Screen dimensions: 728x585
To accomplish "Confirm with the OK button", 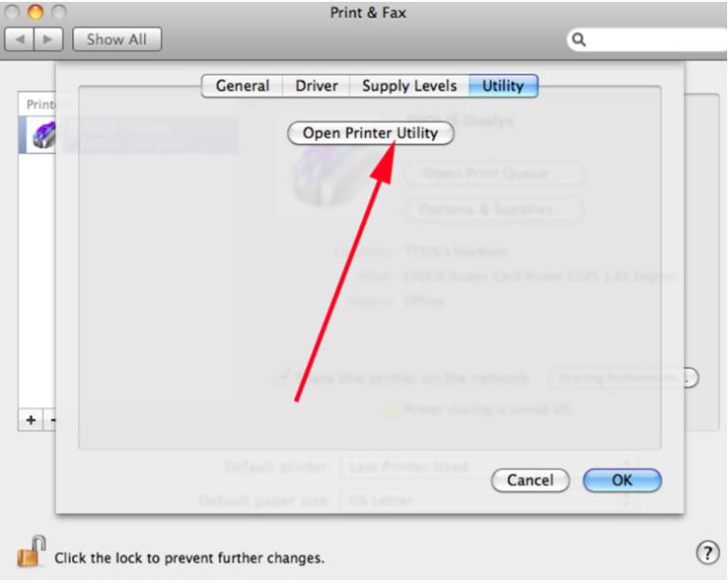I will pos(622,480).
